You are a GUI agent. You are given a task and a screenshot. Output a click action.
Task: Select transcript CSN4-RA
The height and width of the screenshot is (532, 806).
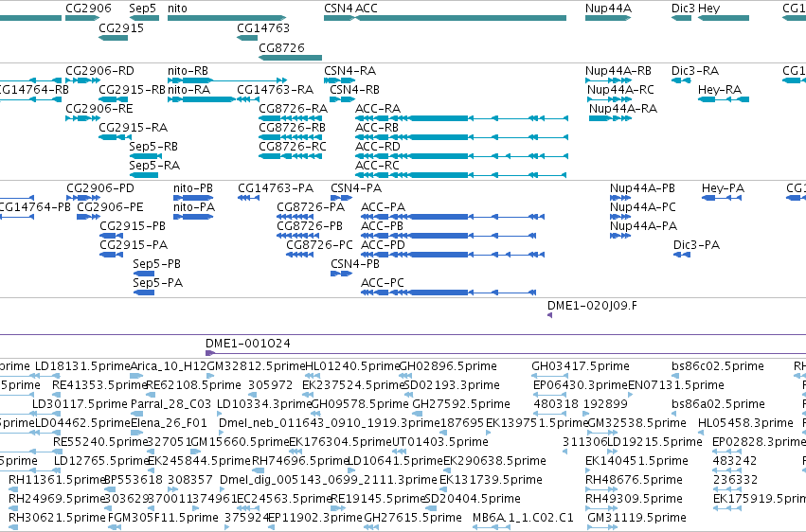point(349,70)
